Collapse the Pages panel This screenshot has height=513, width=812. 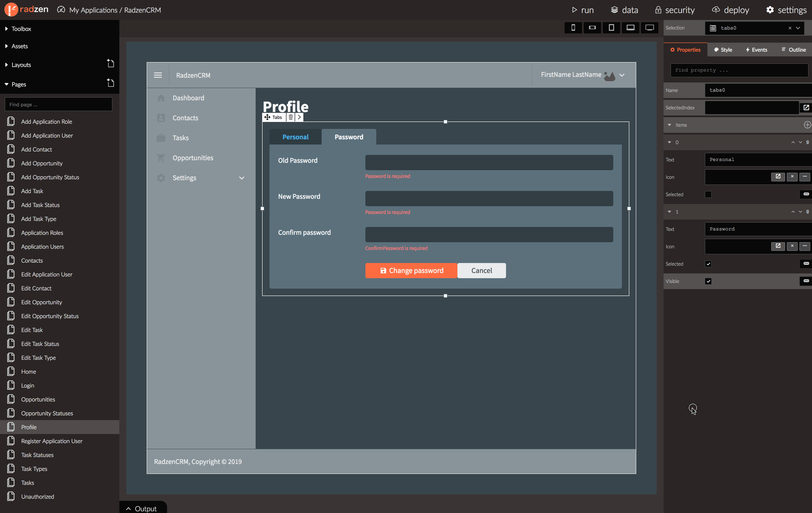(x=7, y=84)
